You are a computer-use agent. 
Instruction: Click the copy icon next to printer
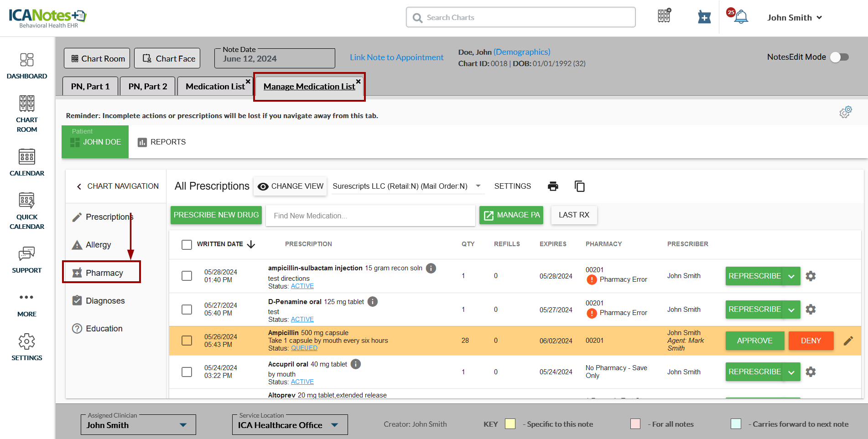579,186
